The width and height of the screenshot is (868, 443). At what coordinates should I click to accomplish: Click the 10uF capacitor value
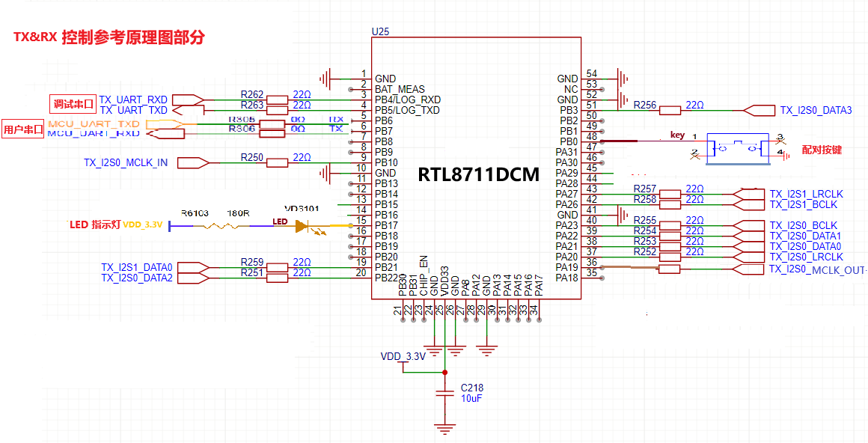pyautogui.click(x=472, y=398)
